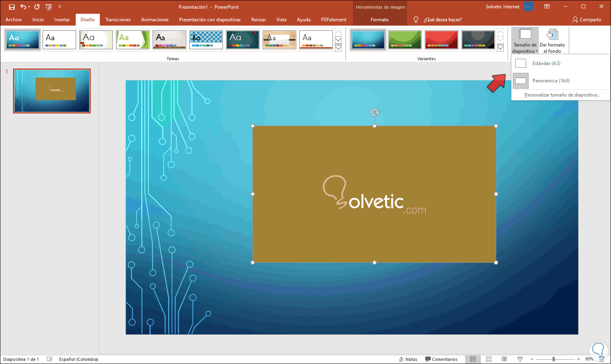Start the slideshow from status bar
The width and height of the screenshot is (611, 364).
[520, 359]
